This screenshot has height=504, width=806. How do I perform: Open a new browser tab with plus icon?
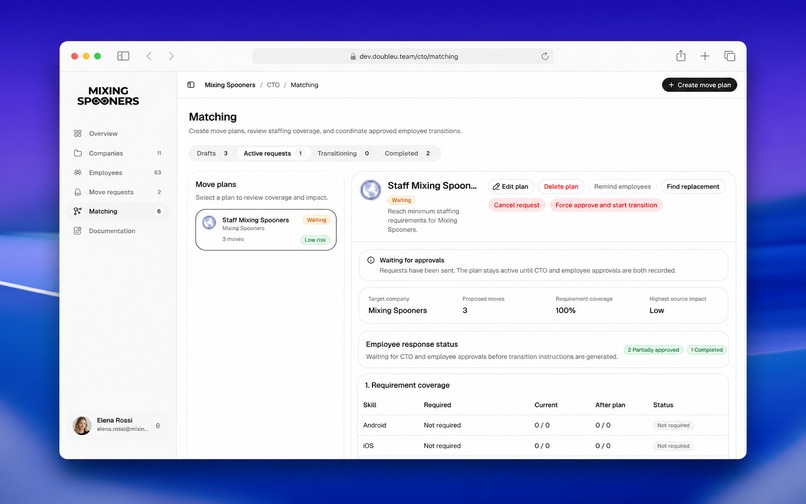(705, 56)
